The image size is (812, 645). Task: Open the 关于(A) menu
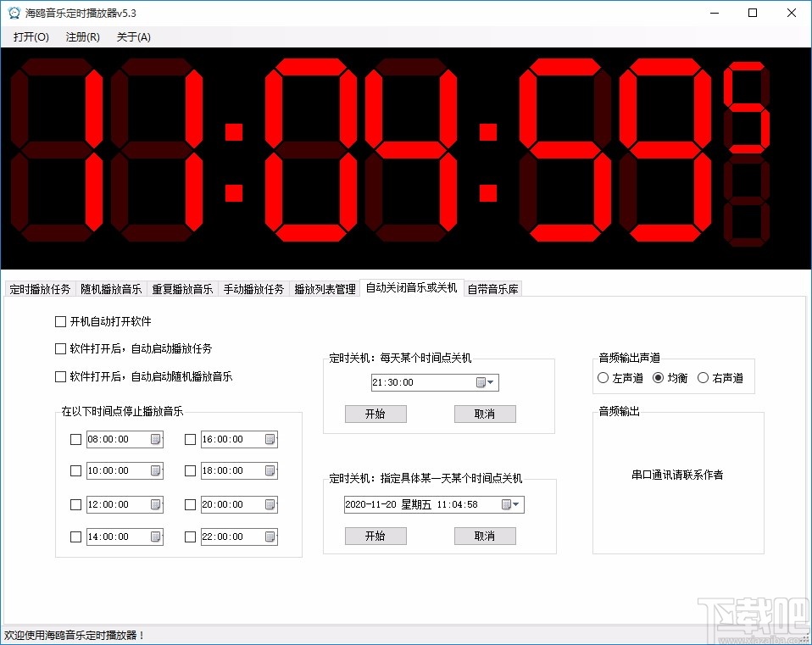point(132,36)
